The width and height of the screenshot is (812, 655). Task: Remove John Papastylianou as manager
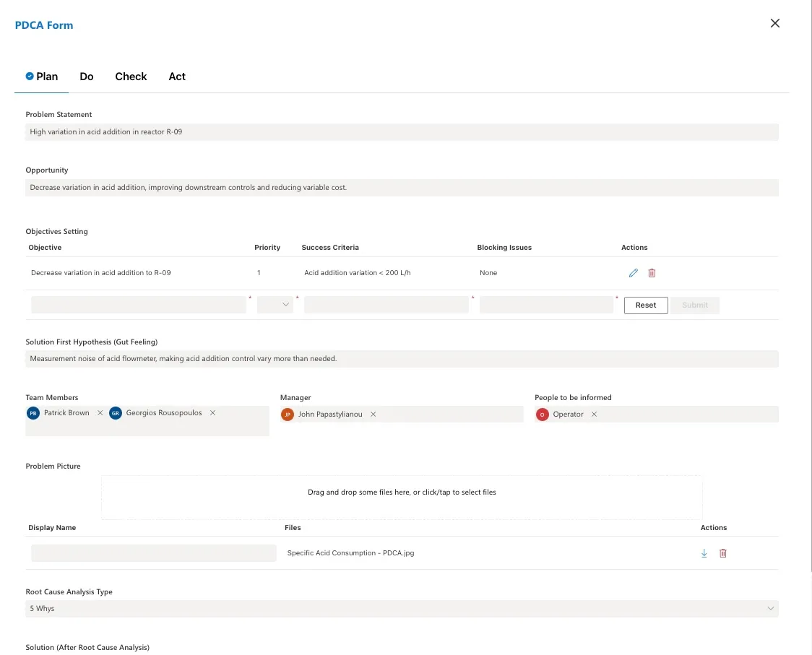coord(373,415)
